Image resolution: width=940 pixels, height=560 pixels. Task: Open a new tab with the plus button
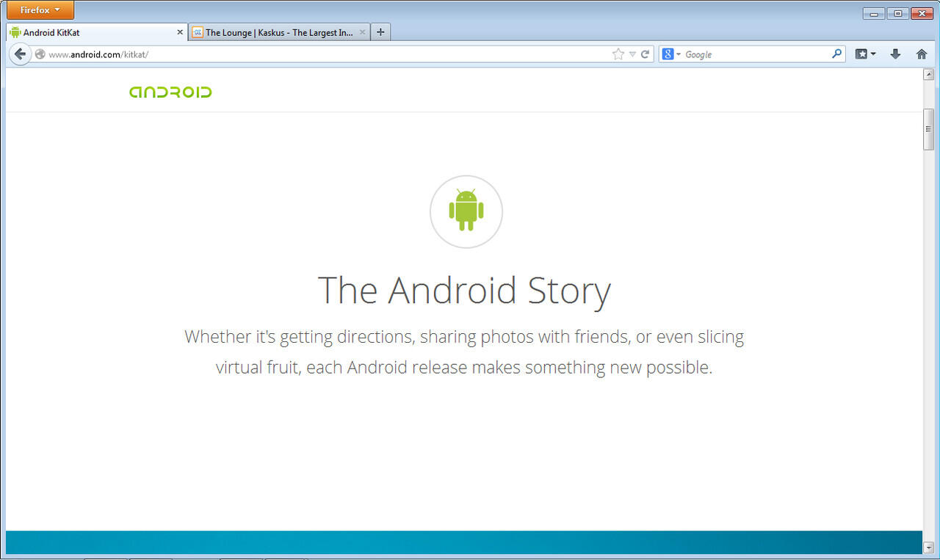pyautogui.click(x=380, y=32)
